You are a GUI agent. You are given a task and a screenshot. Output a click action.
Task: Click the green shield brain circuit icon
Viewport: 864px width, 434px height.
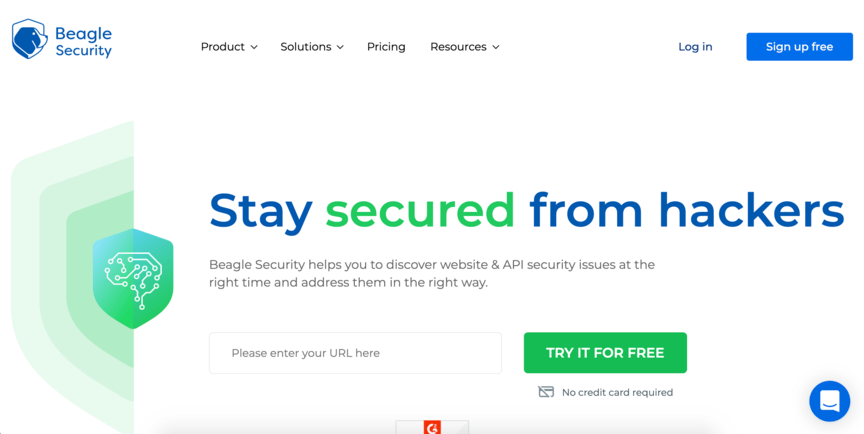click(x=133, y=278)
